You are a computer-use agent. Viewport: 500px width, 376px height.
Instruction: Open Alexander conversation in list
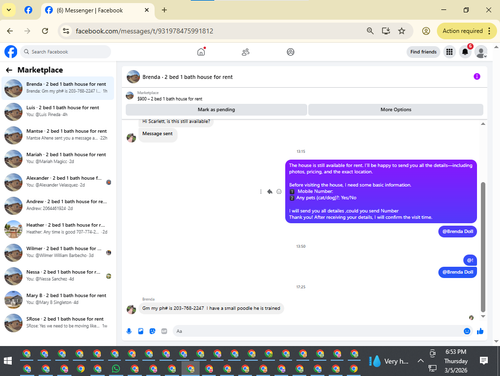click(x=58, y=182)
